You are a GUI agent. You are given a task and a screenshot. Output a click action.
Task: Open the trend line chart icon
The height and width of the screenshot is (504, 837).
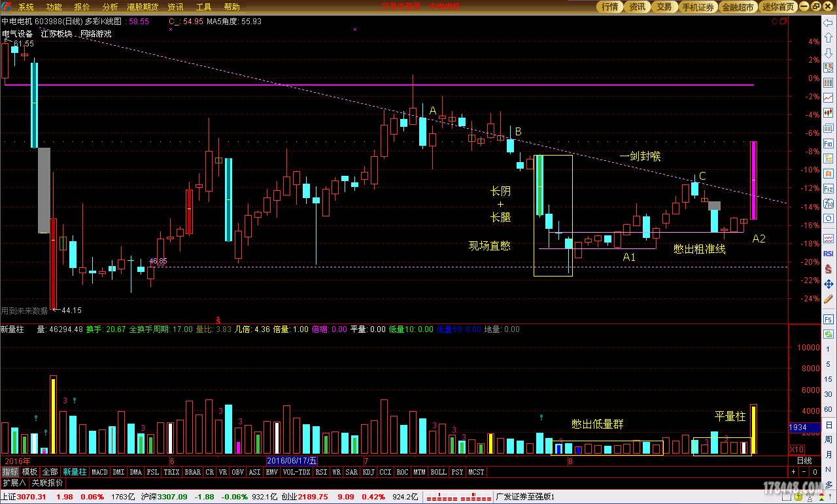[x=828, y=97]
